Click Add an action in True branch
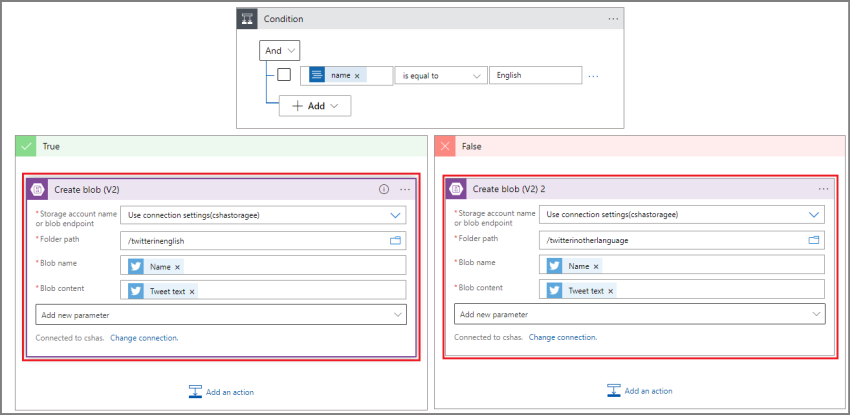The width and height of the screenshot is (850, 415). 221,392
